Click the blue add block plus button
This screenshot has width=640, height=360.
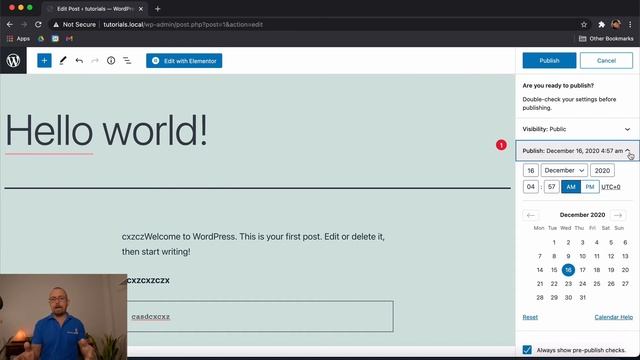[44, 60]
